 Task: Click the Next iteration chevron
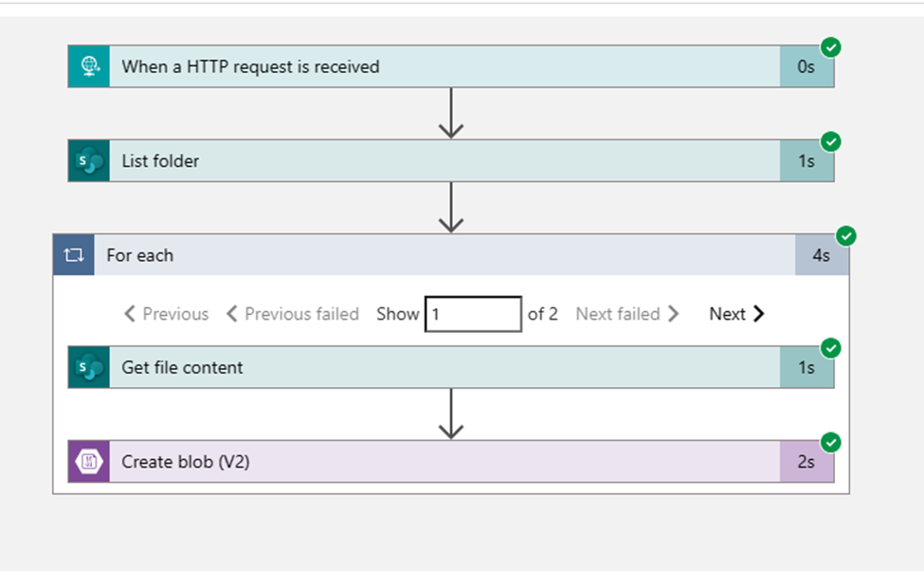[736, 313]
